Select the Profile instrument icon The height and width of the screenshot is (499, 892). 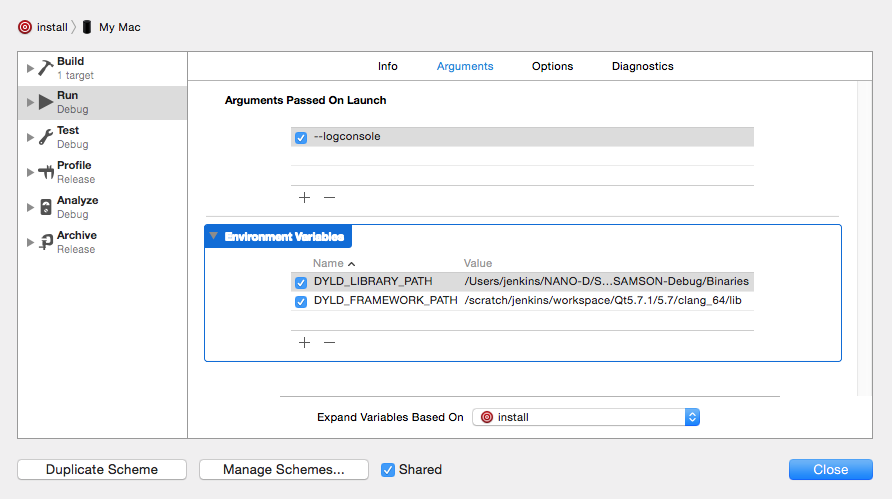(46, 172)
